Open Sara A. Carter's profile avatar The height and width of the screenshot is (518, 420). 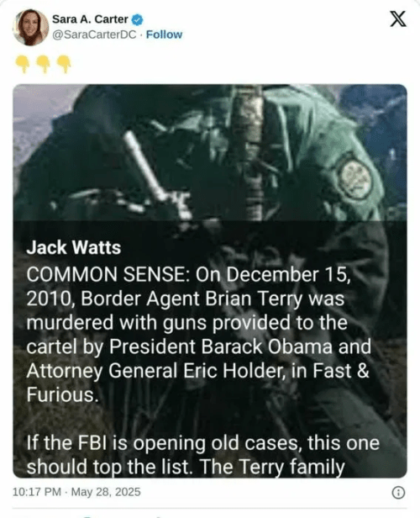31,27
